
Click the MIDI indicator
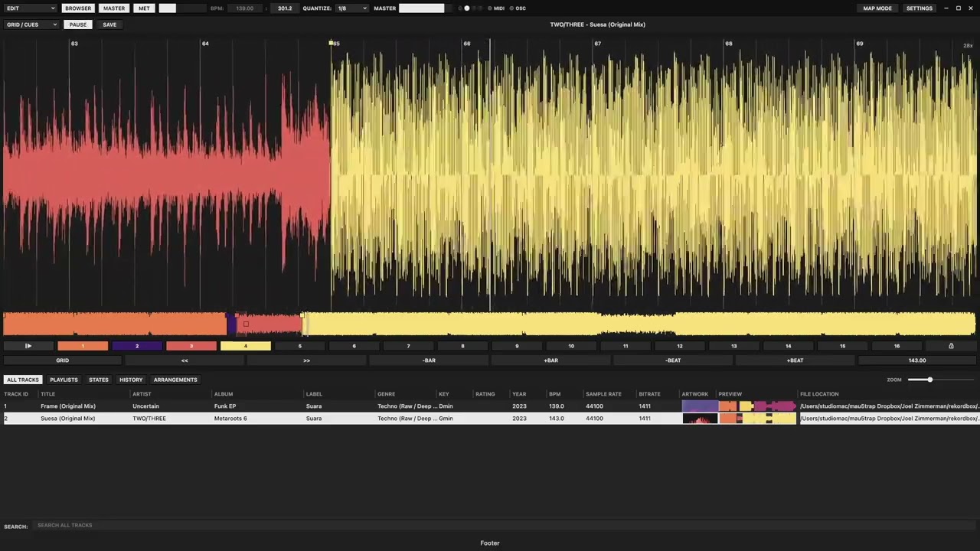tap(496, 8)
